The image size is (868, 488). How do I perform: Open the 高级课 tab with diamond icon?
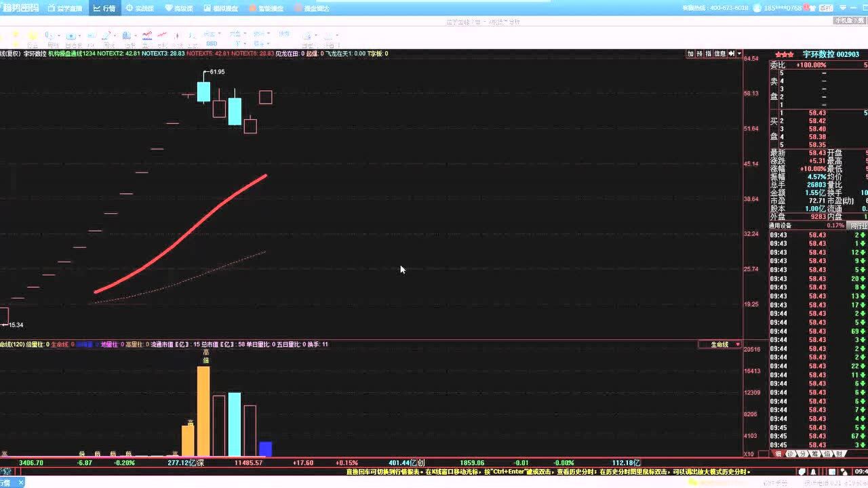coord(179,9)
